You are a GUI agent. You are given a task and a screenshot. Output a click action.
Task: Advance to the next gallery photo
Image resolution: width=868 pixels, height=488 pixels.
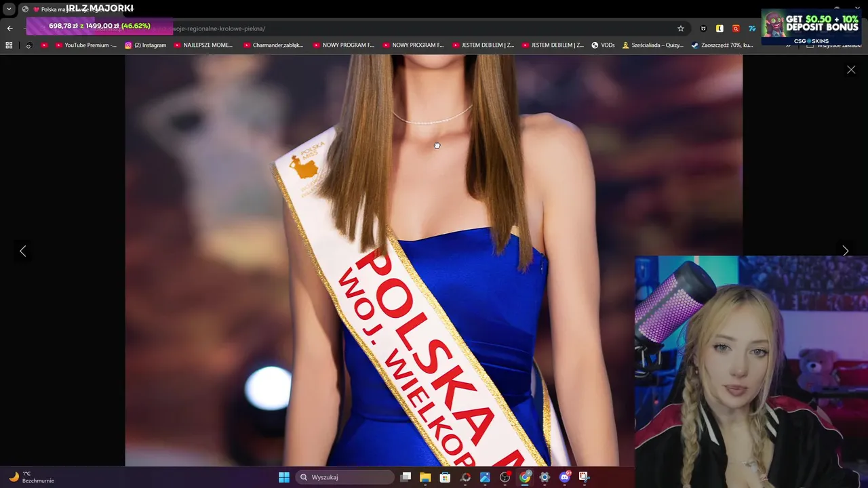coord(845,251)
